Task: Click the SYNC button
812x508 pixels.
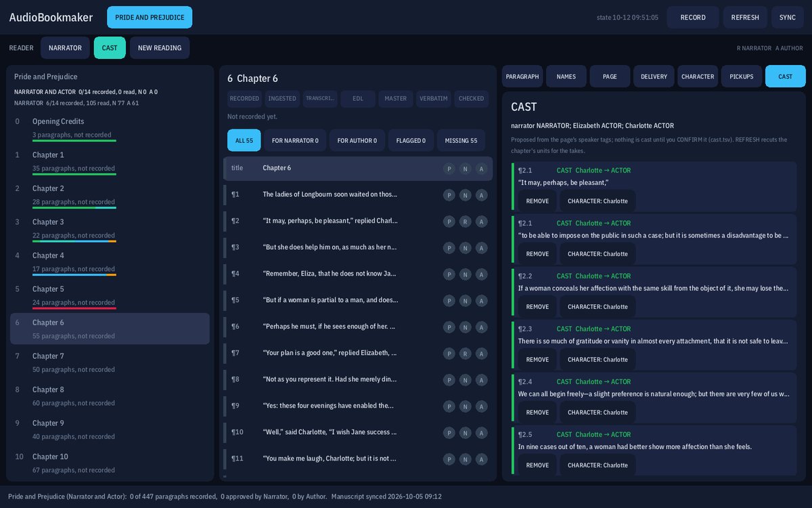Action: point(788,18)
